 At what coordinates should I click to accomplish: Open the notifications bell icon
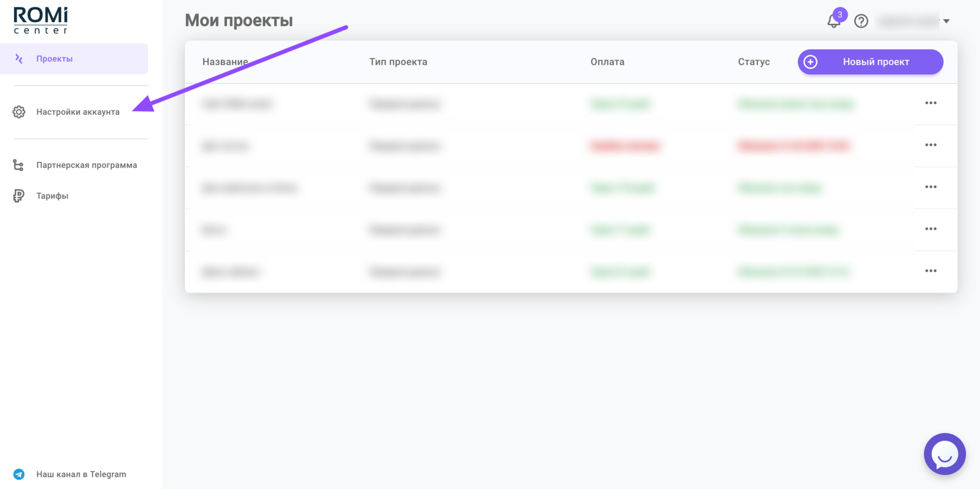(834, 22)
